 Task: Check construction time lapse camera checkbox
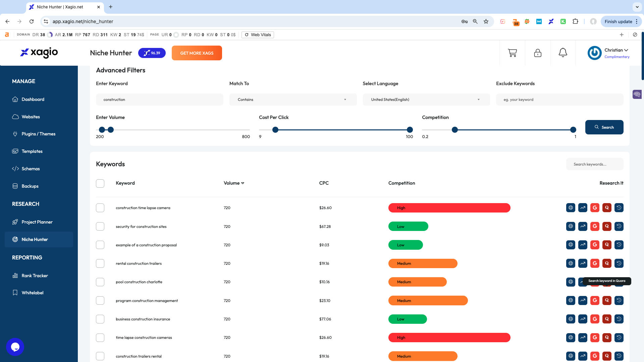[100, 208]
